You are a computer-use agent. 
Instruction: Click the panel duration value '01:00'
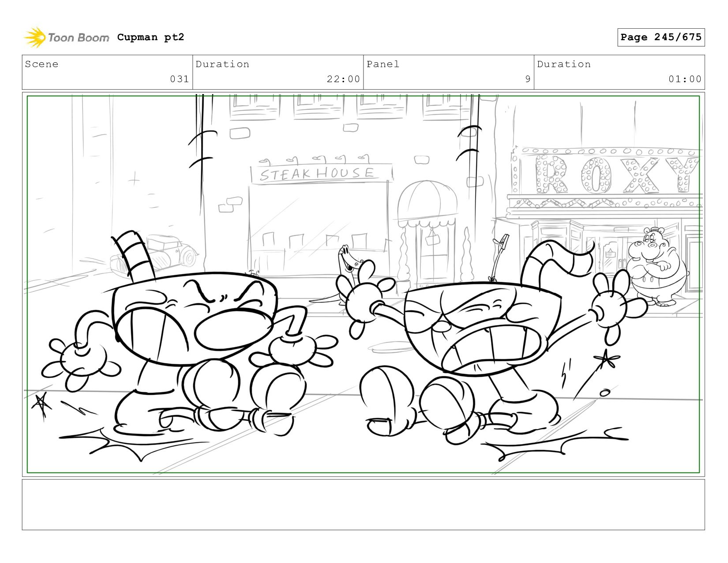pos(685,79)
